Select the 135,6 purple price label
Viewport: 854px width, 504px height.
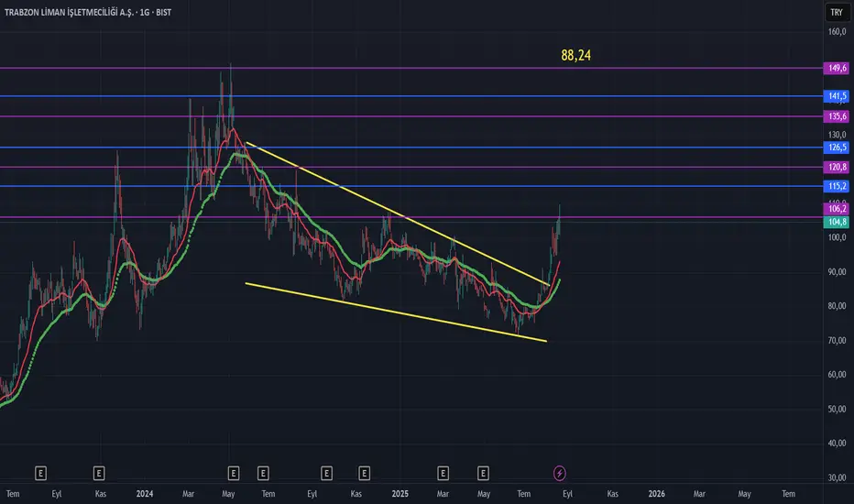837,116
